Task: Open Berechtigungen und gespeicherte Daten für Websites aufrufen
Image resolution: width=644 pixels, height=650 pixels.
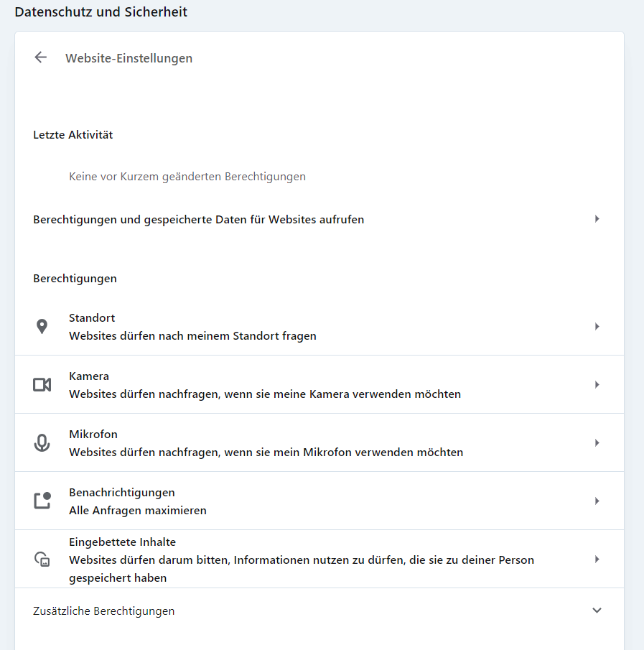Action: pos(319,219)
